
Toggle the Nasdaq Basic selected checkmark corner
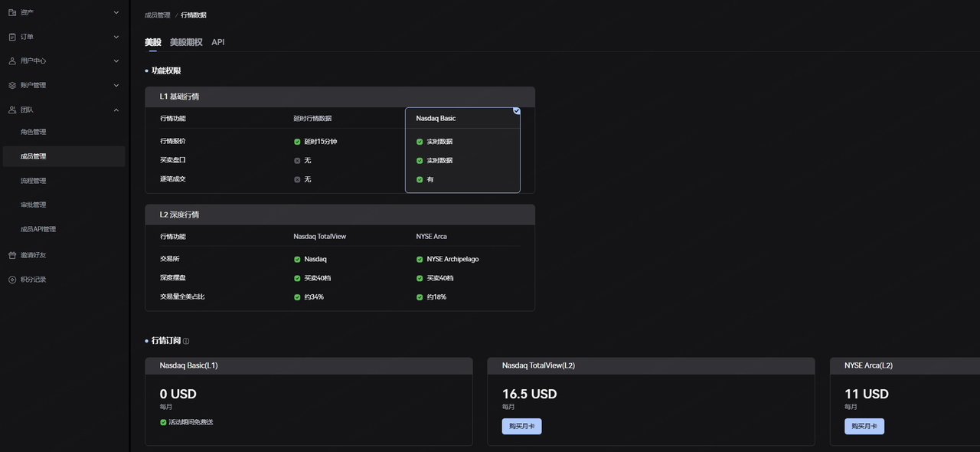point(517,110)
